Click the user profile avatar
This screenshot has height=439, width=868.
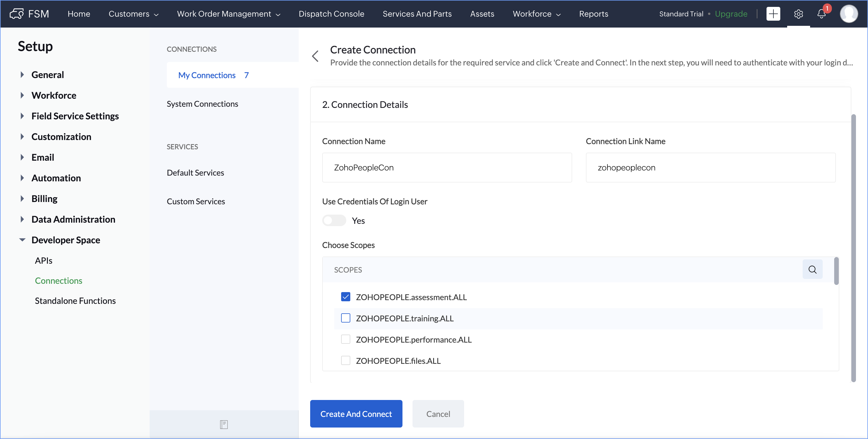click(x=849, y=14)
